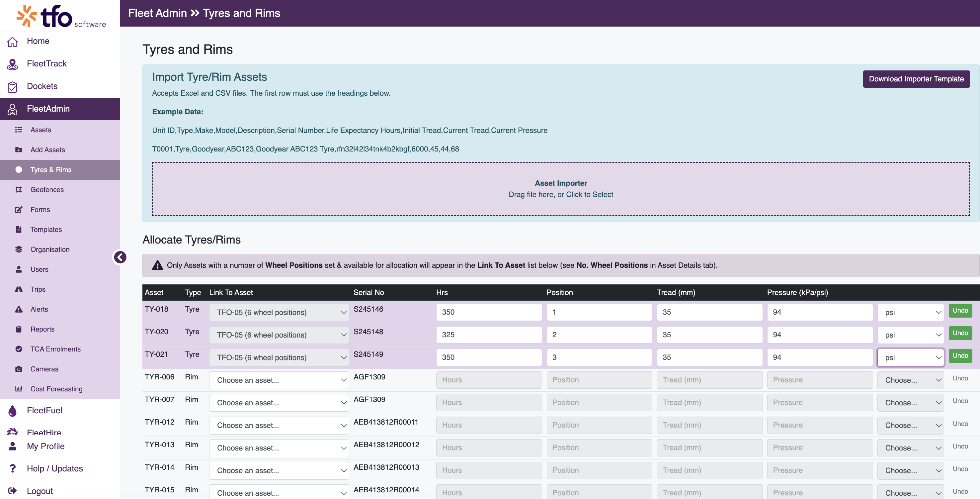Click Download Importer Template button
The width and height of the screenshot is (980, 499).
coord(916,79)
